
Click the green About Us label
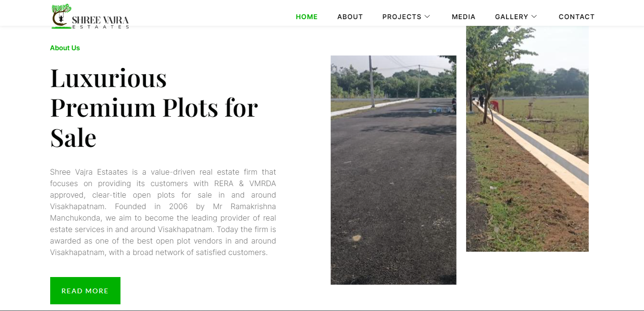pyautogui.click(x=65, y=48)
